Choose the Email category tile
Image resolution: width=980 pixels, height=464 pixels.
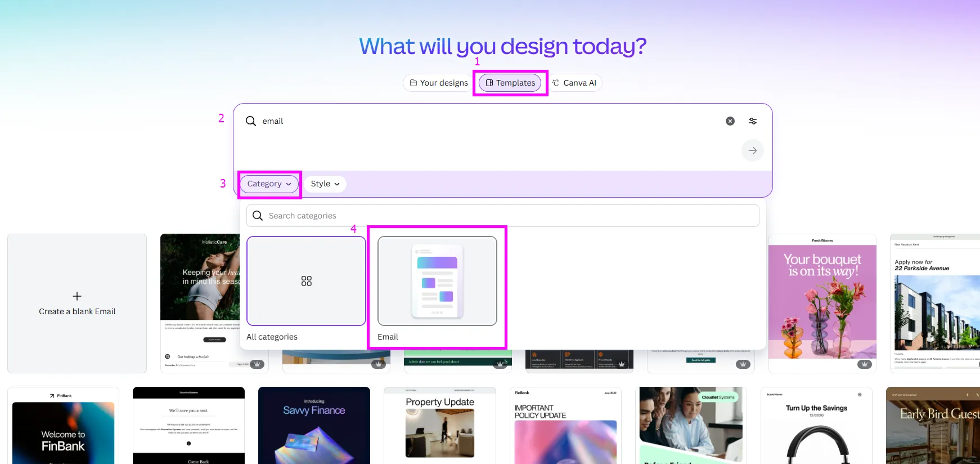[437, 281]
